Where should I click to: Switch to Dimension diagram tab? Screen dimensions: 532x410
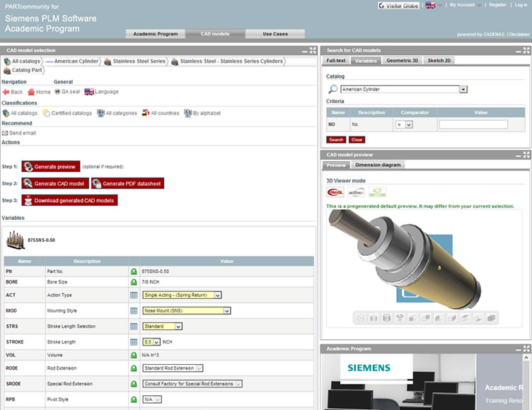tap(378, 165)
